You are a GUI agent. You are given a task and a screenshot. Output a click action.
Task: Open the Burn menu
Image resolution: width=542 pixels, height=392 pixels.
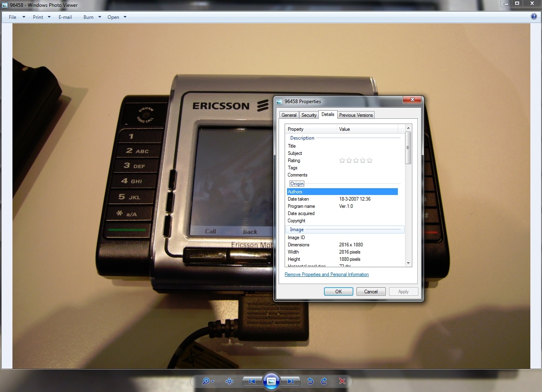coord(88,17)
